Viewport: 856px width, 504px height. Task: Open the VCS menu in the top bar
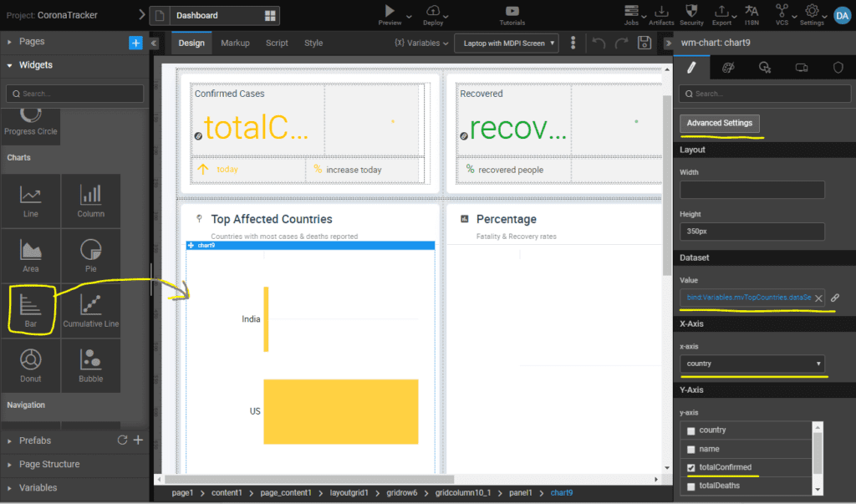coord(782,14)
